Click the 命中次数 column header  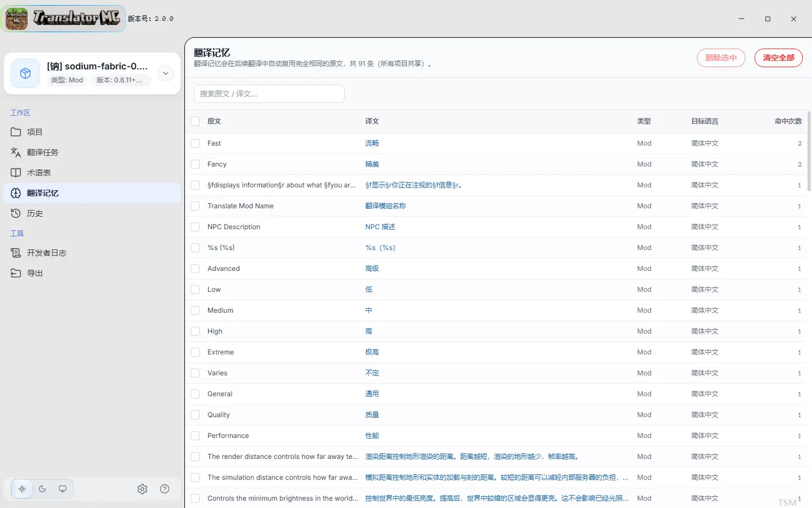pyautogui.click(x=788, y=121)
